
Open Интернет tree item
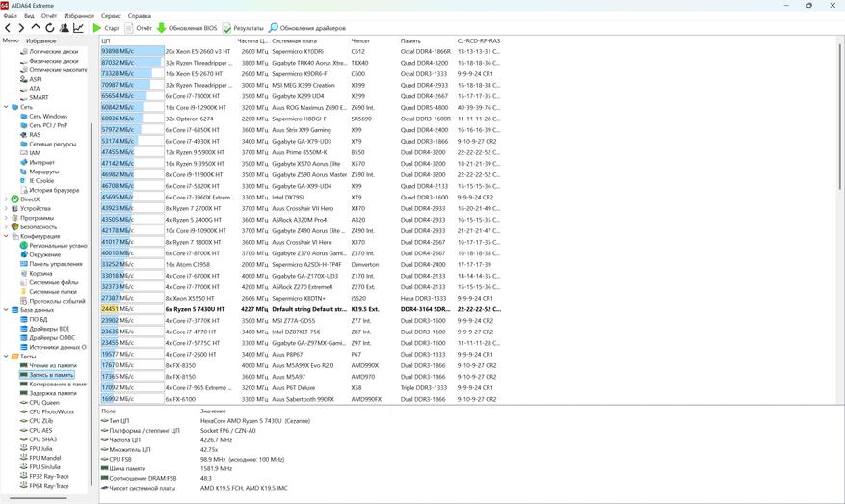(38, 162)
